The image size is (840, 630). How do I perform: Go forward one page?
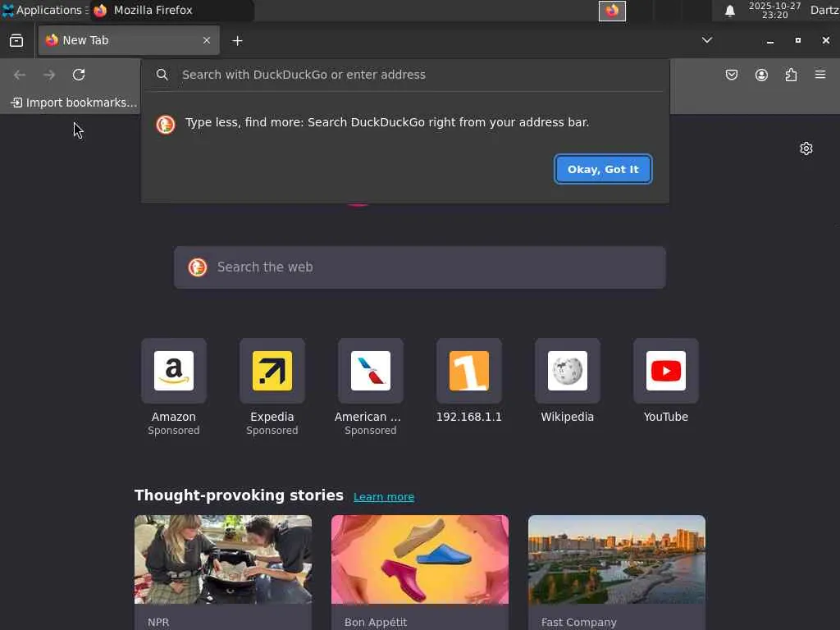49,75
